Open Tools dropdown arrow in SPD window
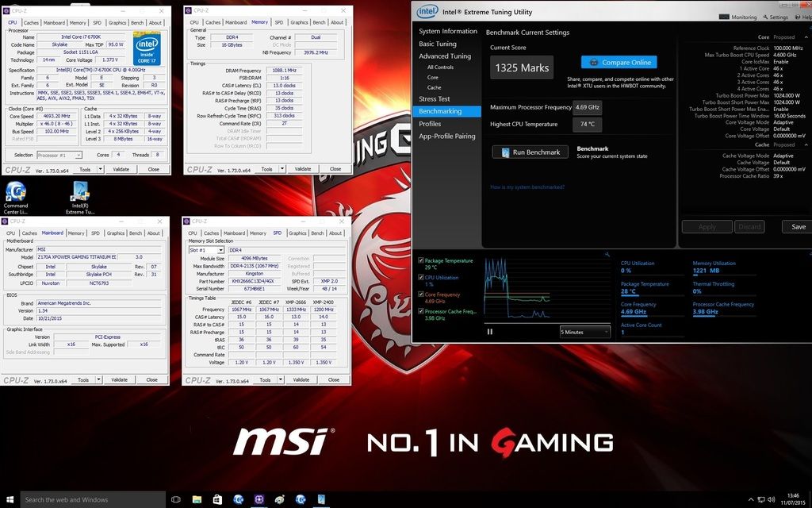The height and width of the screenshot is (508, 812). pos(280,380)
